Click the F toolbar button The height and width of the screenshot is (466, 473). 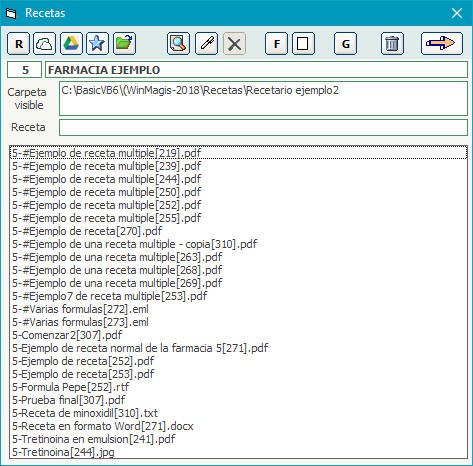coord(276,44)
